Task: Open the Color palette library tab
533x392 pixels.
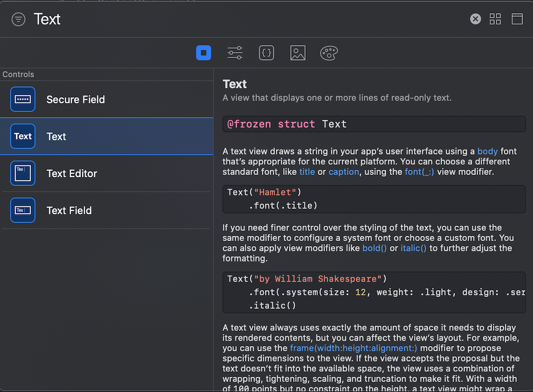Action: click(329, 53)
